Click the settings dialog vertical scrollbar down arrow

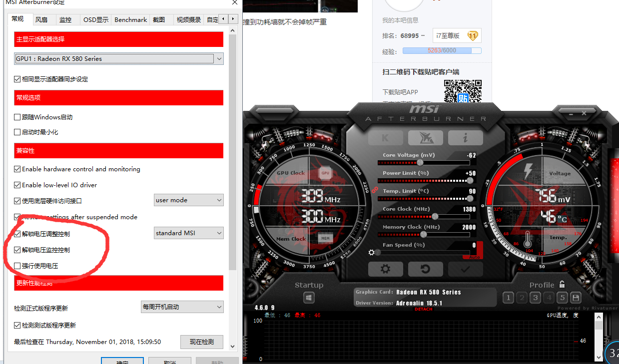[x=233, y=346]
